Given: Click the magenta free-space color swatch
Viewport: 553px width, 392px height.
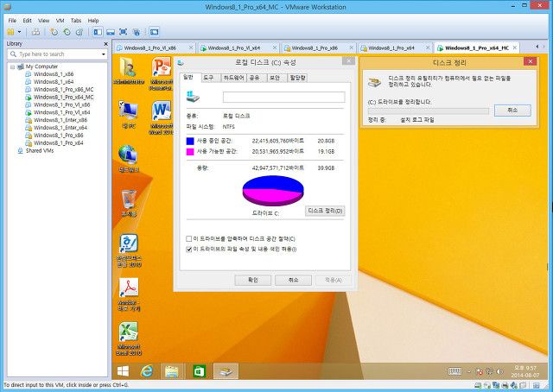Looking at the screenshot, I should pyautogui.click(x=190, y=152).
